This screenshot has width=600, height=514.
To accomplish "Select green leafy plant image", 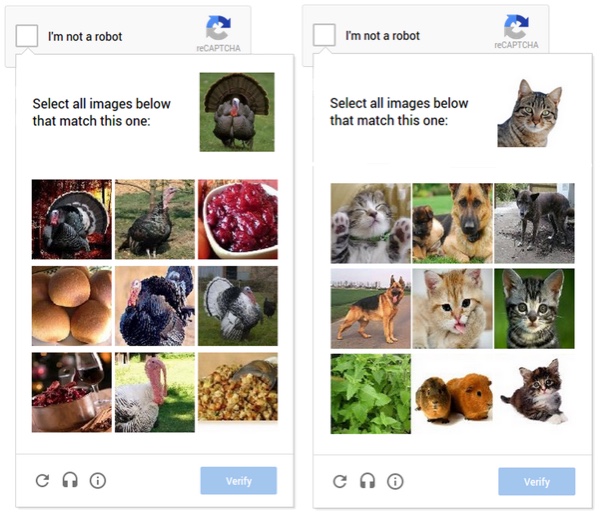I will coord(371,394).
